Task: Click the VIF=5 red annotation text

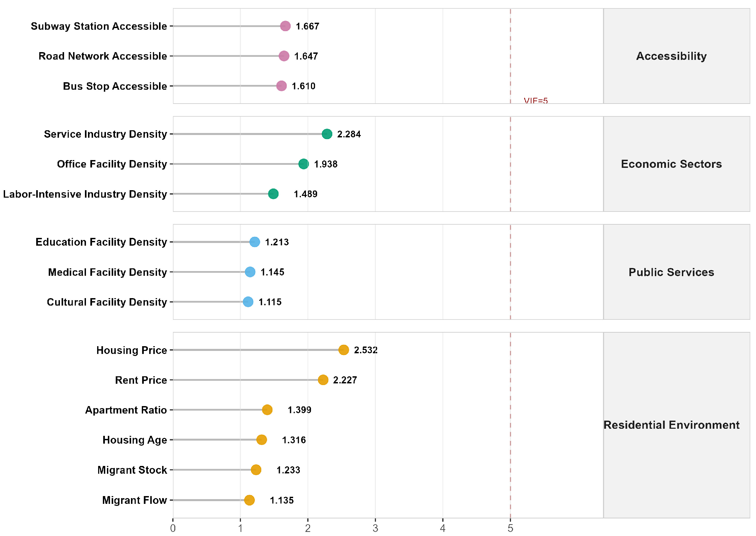Action: [x=536, y=100]
